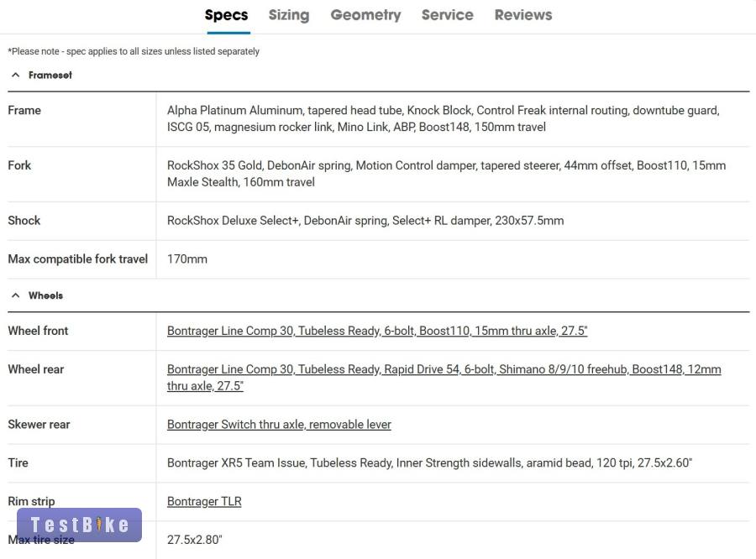Click the TestBike logo watermark
The image size is (756, 559).
click(x=80, y=525)
